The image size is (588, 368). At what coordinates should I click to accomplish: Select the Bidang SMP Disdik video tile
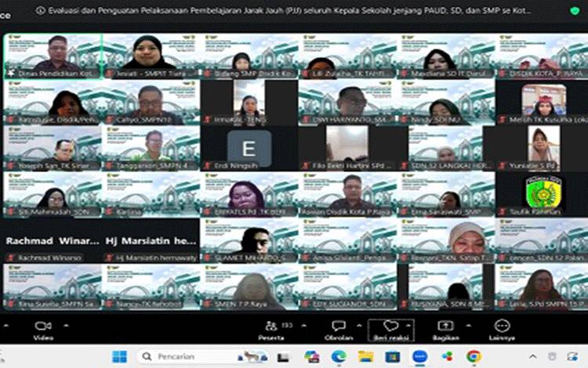(x=249, y=56)
